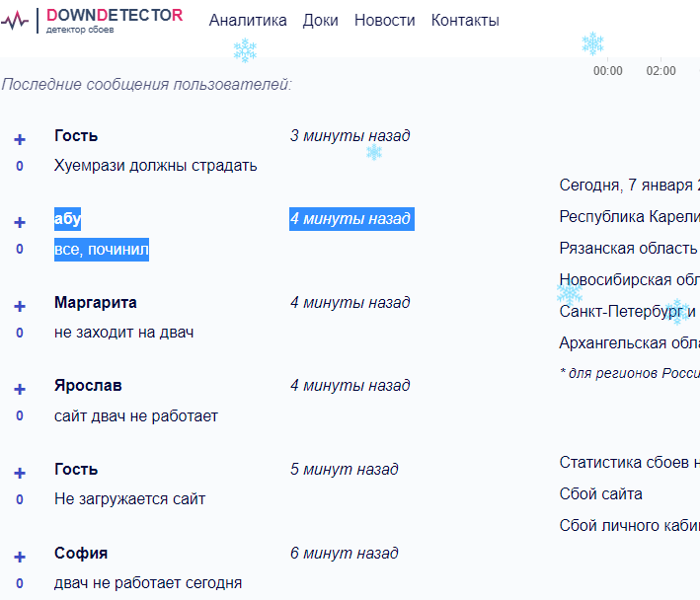
Task: Click the username Ярослав
Action: 88,386
